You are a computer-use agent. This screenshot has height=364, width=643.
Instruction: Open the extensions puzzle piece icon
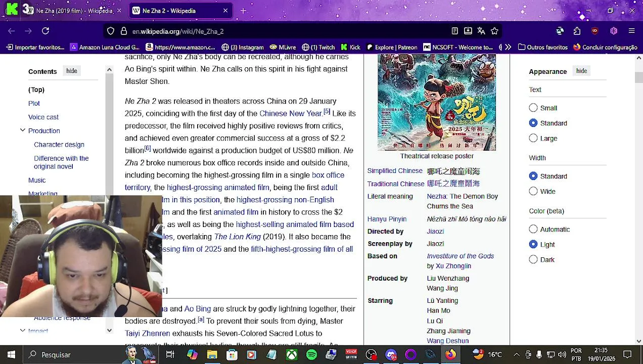[x=577, y=31]
